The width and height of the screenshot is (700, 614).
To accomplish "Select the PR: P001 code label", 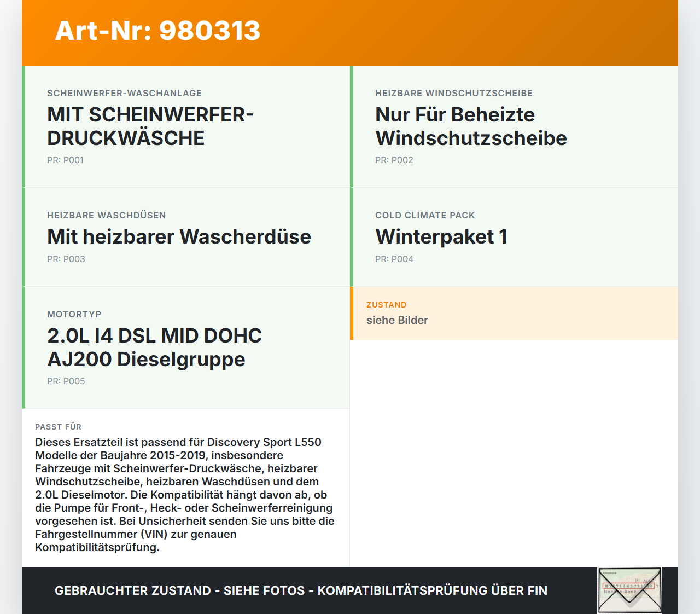I will pos(65,160).
